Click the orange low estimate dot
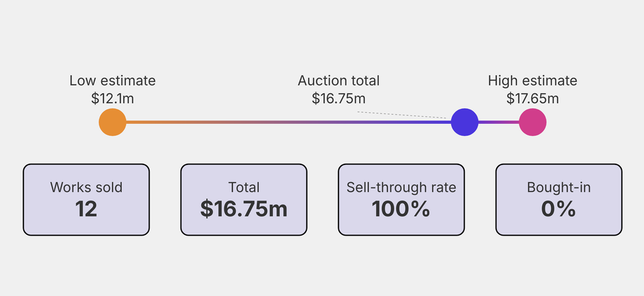 click(113, 122)
